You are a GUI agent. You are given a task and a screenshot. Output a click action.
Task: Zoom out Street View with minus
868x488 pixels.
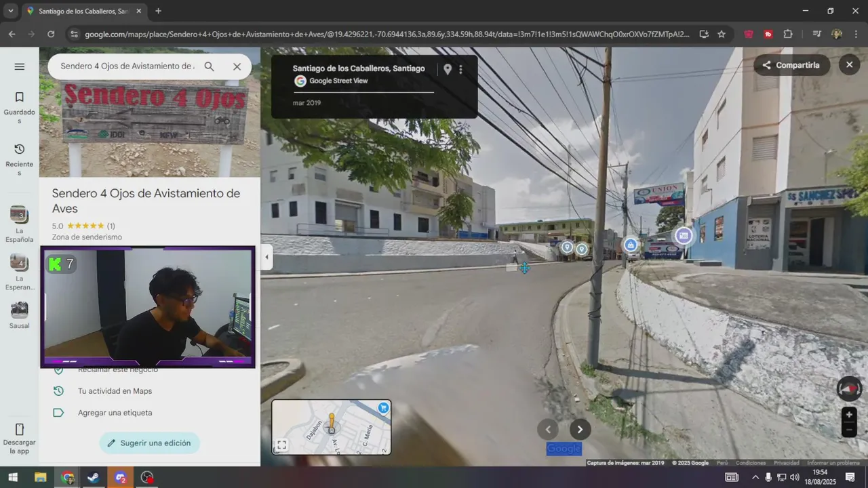[849, 430]
